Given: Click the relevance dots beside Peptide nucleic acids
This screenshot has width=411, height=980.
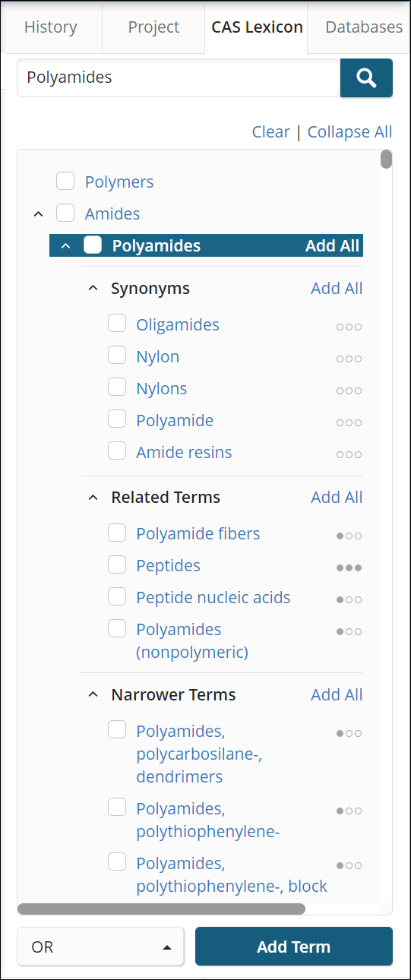Looking at the screenshot, I should point(349,599).
